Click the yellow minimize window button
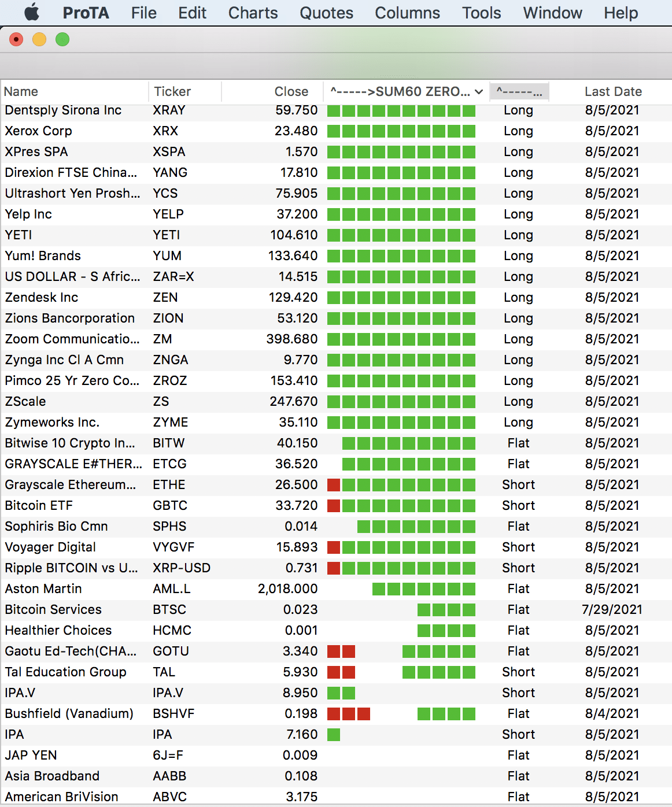 [x=39, y=39]
